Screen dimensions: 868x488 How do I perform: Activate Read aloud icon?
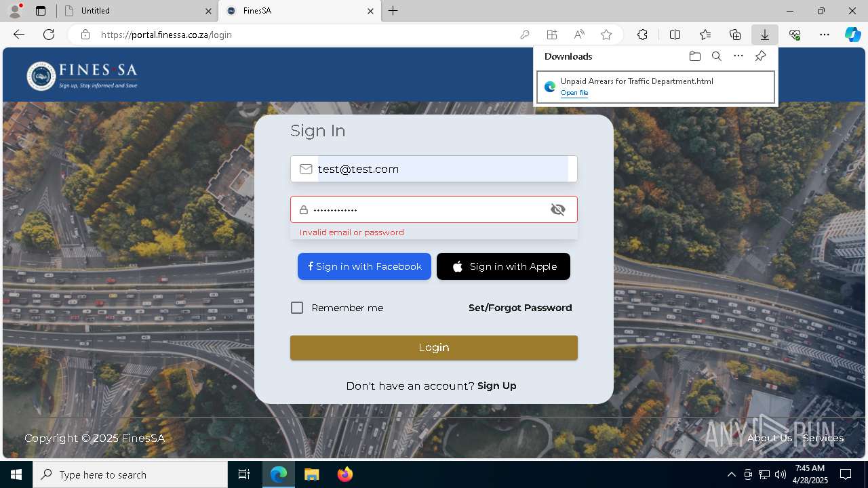[x=579, y=35]
